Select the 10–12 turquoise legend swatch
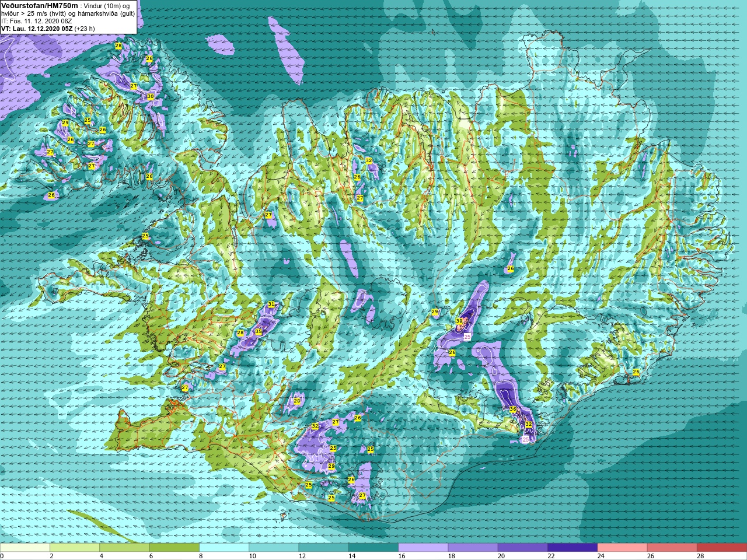 [274, 547]
